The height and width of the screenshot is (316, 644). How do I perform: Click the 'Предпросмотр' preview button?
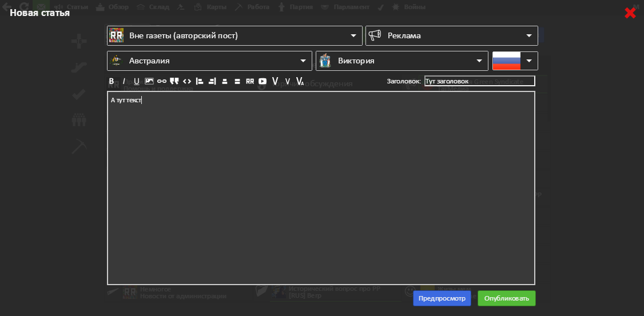click(x=442, y=298)
